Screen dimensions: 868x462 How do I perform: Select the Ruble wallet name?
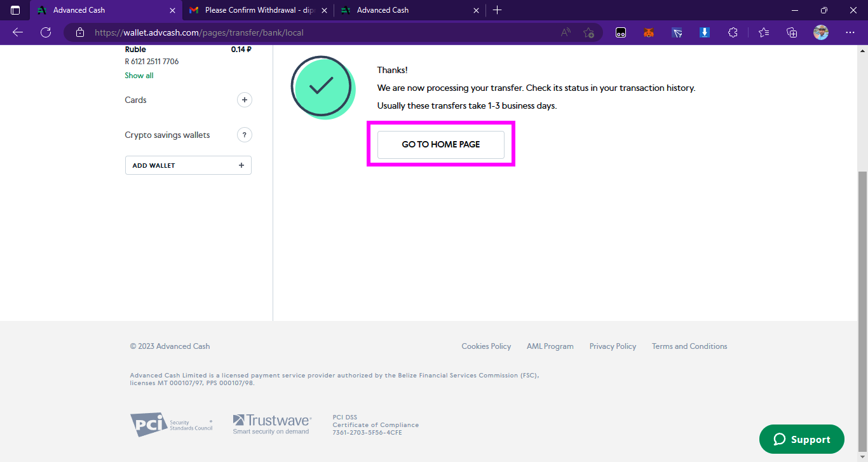pyautogui.click(x=135, y=49)
